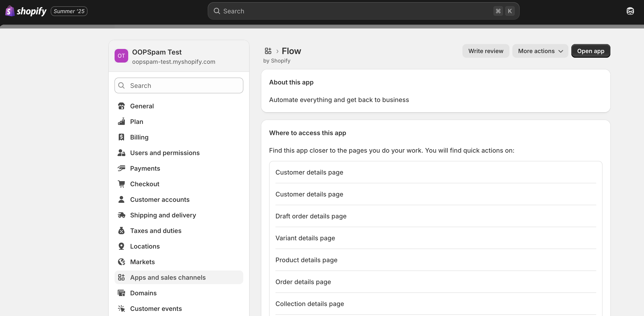Select Draft order details page row

(x=436, y=216)
